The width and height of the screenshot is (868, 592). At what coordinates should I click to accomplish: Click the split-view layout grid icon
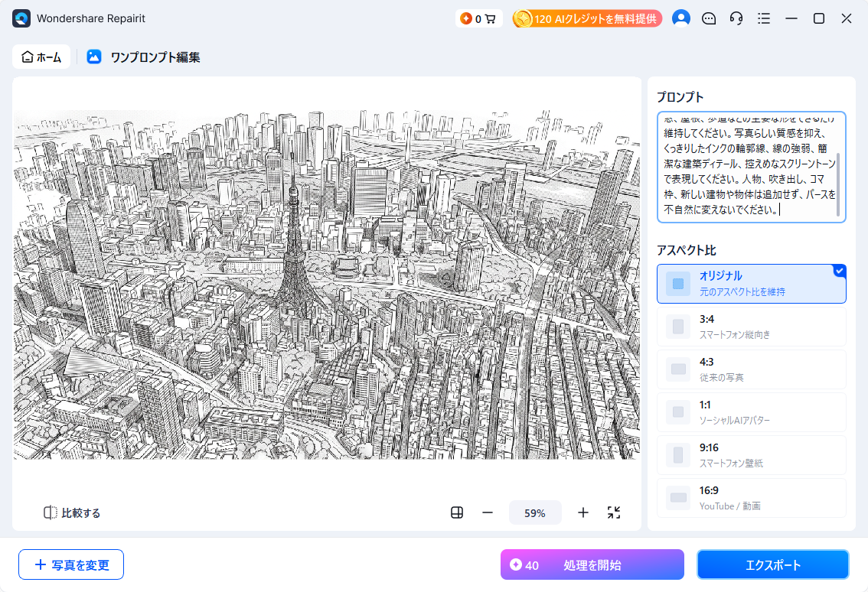457,513
